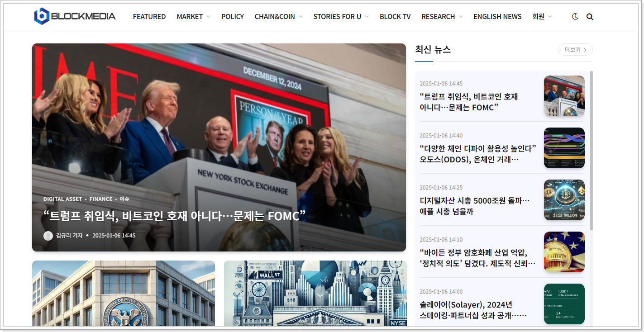Open the STORIES FOR U menu
Viewport: 644px width, 332px height.
pyautogui.click(x=337, y=16)
